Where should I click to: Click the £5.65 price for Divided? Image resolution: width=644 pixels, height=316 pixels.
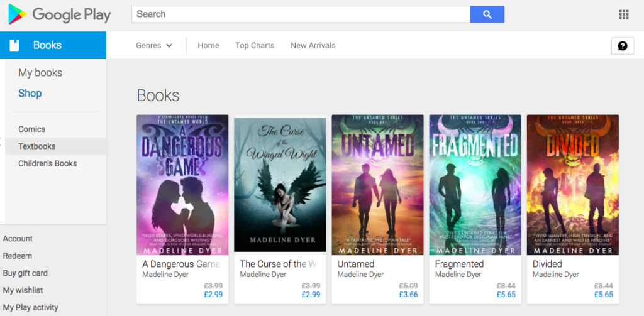point(603,295)
